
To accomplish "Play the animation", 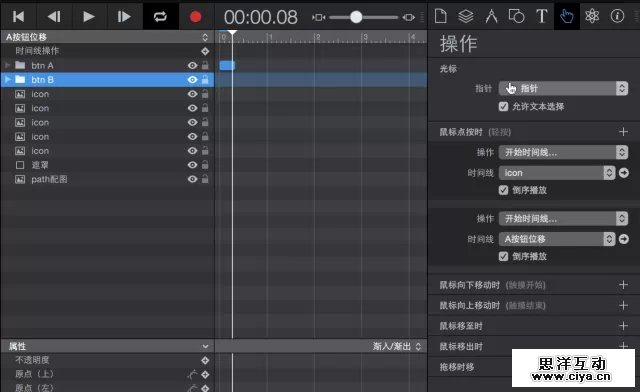I will [89, 16].
